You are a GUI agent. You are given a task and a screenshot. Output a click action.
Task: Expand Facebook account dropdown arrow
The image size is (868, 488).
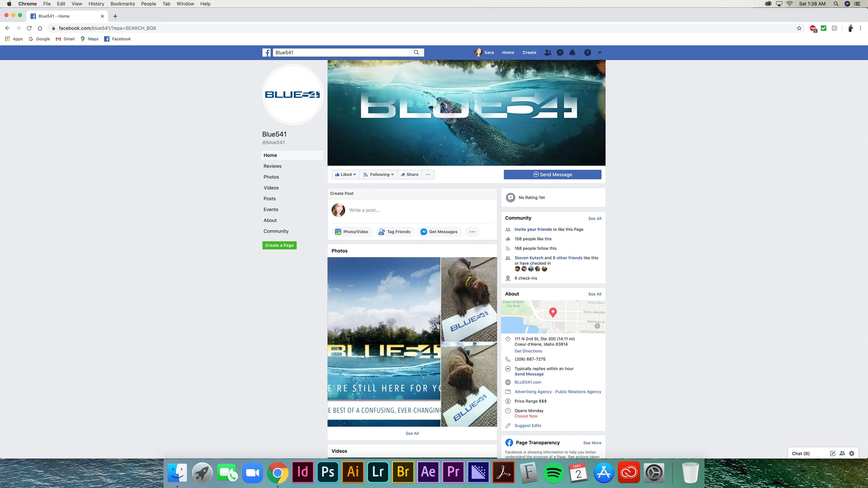tap(600, 53)
